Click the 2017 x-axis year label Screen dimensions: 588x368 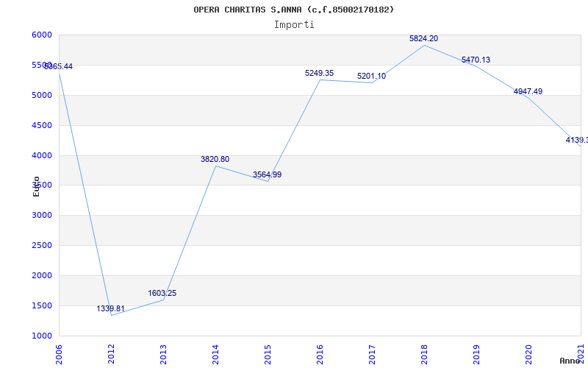tap(372, 355)
